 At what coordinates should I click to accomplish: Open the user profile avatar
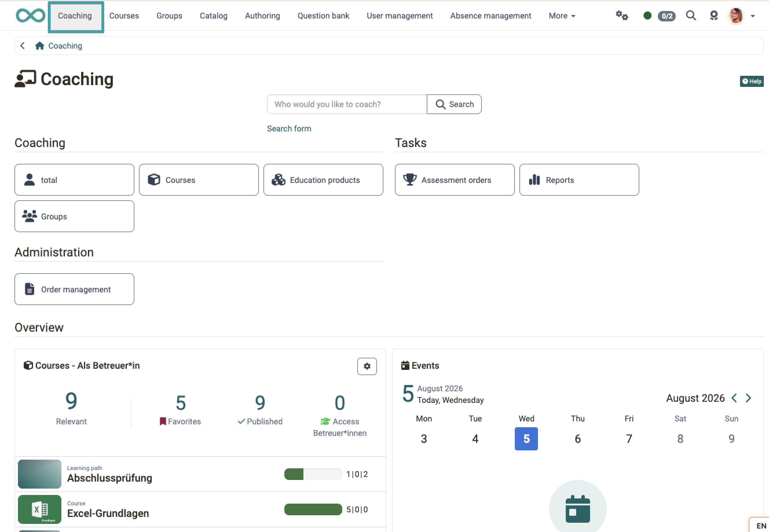click(x=736, y=16)
